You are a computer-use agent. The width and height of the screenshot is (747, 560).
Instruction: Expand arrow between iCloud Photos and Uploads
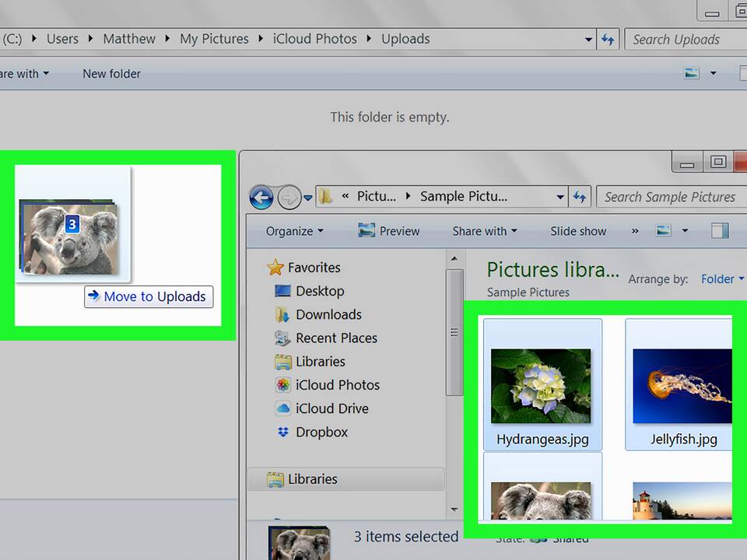tap(369, 39)
